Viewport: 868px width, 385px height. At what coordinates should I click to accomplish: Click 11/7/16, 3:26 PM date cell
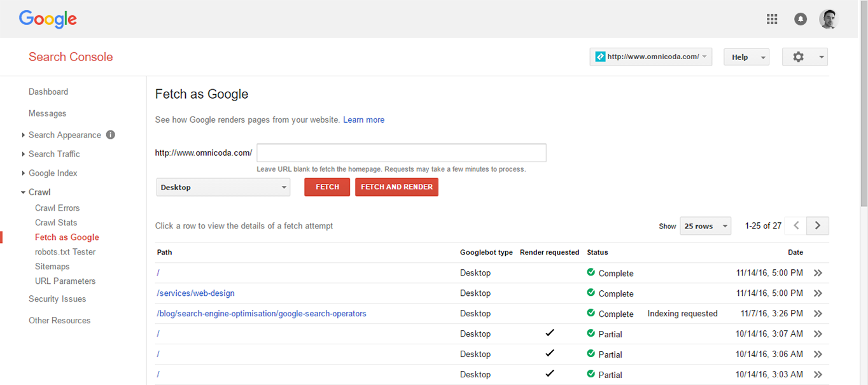click(x=772, y=314)
